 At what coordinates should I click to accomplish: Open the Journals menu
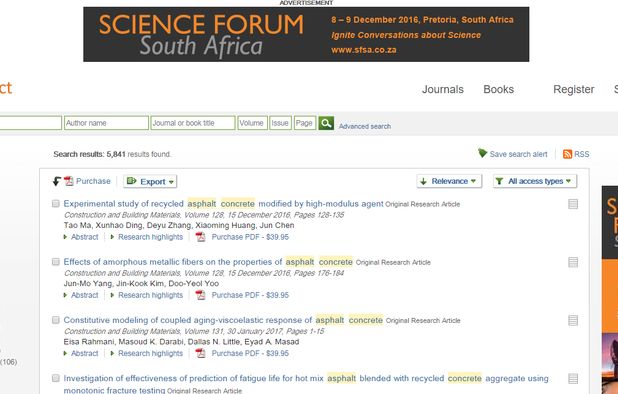pos(443,89)
